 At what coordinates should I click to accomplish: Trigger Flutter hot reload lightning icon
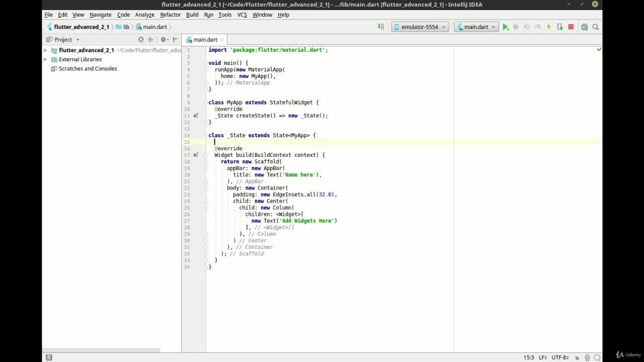(x=549, y=27)
